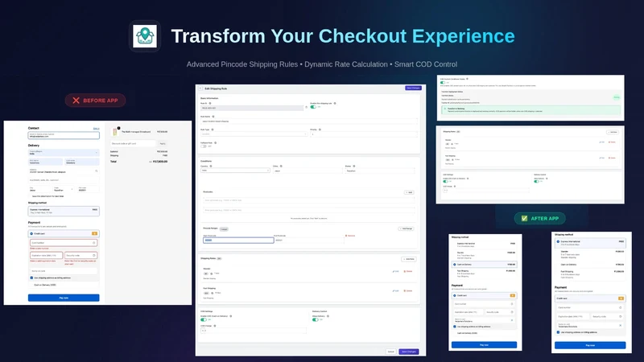This screenshot has width=644, height=362.
Task: Click Add Rate in the right-side settings preview
Action: 613,132
